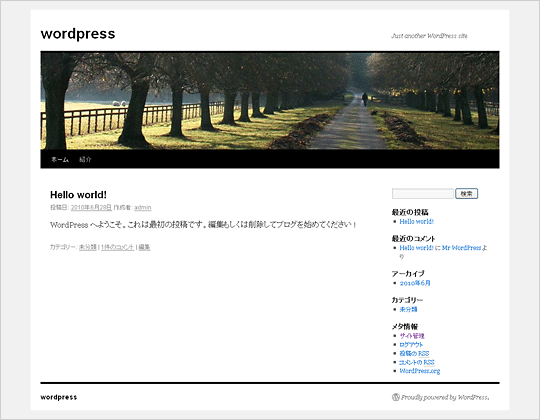Click the 2010年6月28日 post date link
This screenshot has height=420, width=540.
click(x=91, y=207)
